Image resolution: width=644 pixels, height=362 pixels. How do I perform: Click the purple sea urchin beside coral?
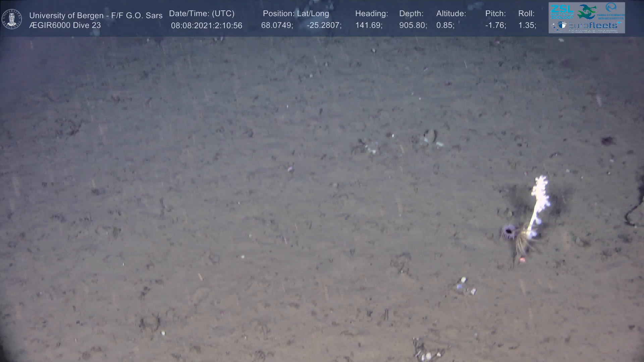pyautogui.click(x=509, y=231)
